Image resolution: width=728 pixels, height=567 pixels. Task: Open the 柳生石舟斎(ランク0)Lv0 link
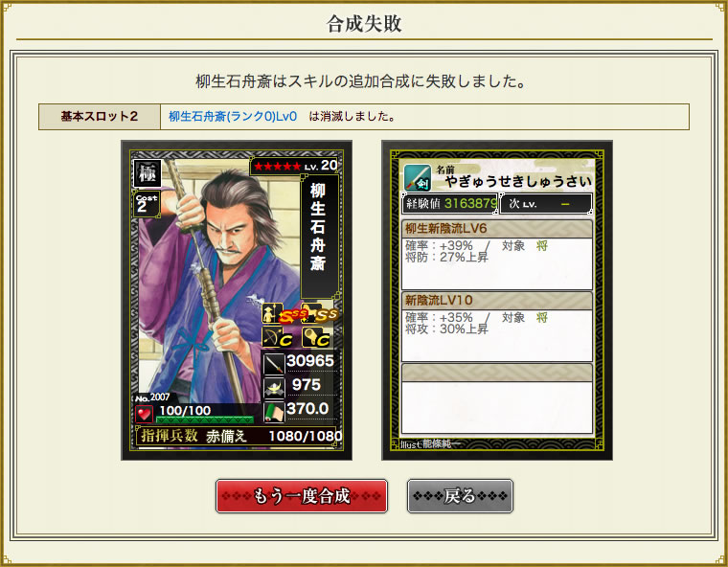(233, 116)
